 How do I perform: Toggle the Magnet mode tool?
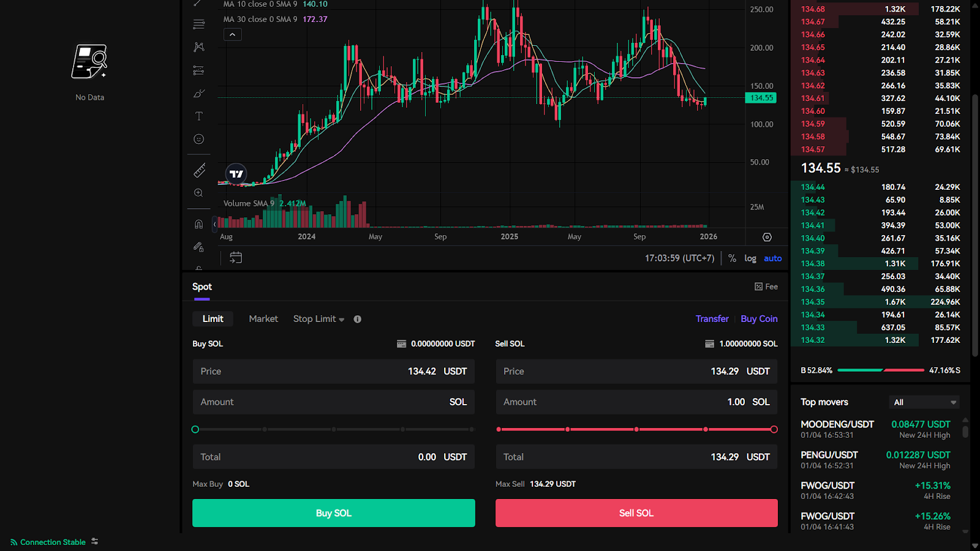(x=198, y=224)
